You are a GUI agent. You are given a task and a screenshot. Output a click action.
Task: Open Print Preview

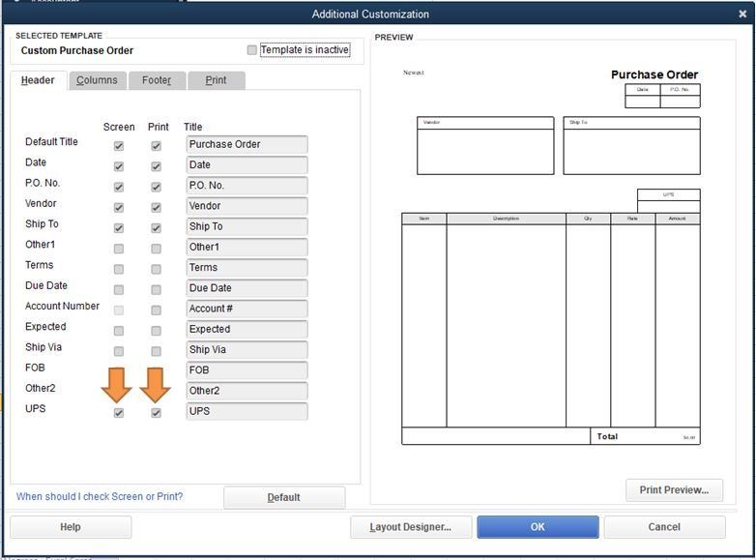tap(674, 490)
